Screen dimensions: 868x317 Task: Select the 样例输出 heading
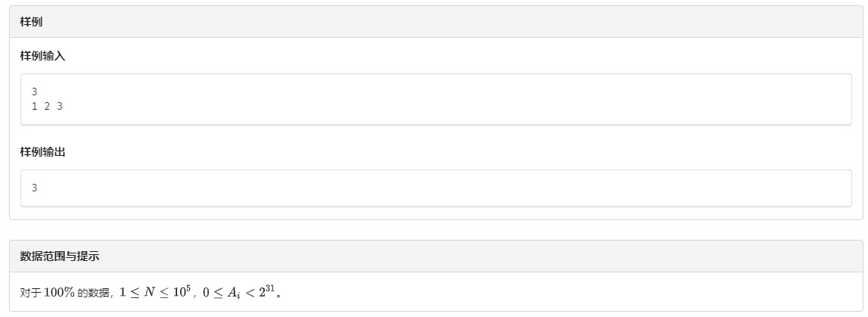tap(42, 151)
